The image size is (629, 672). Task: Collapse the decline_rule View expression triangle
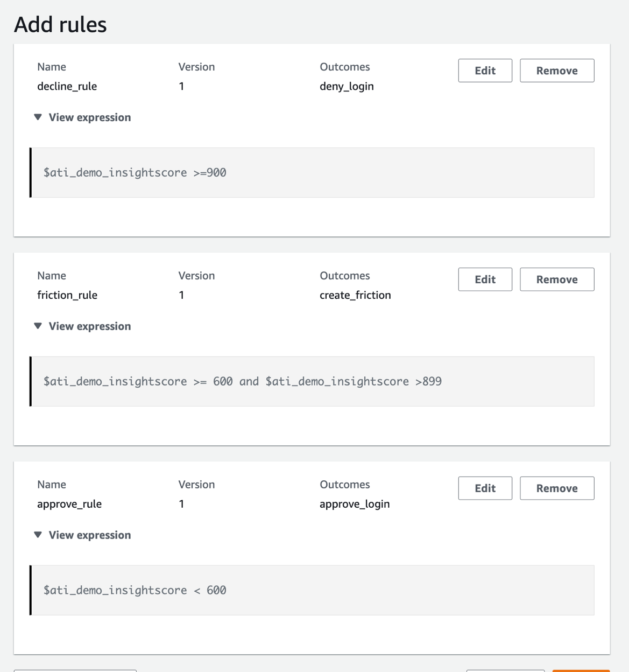click(38, 117)
